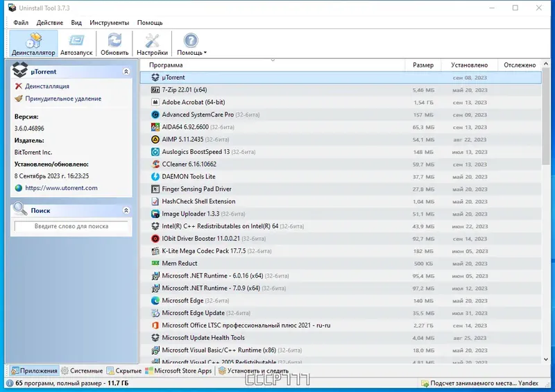Sort by the Размер column header
Image resolution: width=555 pixels, height=392 pixels.
pos(423,65)
